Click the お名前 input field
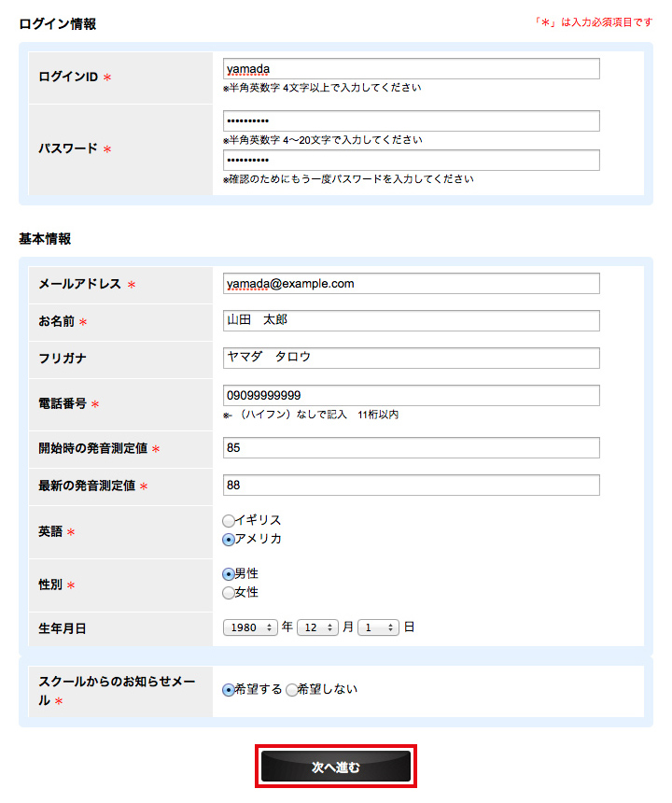The width and height of the screenshot is (672, 803). pos(411,321)
